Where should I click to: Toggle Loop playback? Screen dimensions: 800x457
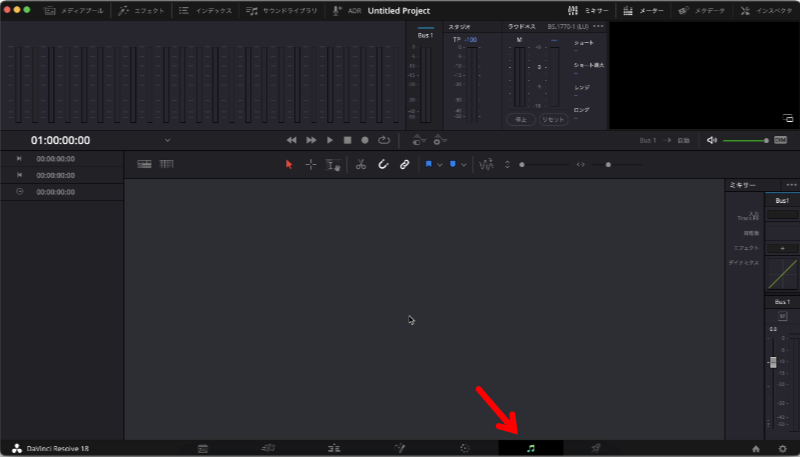click(384, 140)
